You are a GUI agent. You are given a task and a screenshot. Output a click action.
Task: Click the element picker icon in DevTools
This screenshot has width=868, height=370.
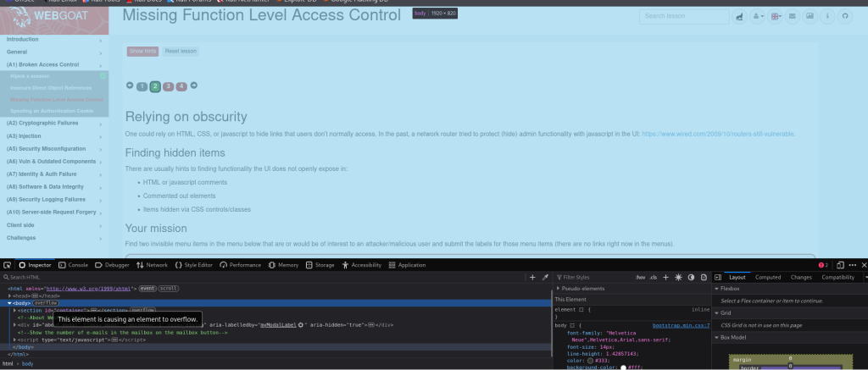click(x=7, y=265)
